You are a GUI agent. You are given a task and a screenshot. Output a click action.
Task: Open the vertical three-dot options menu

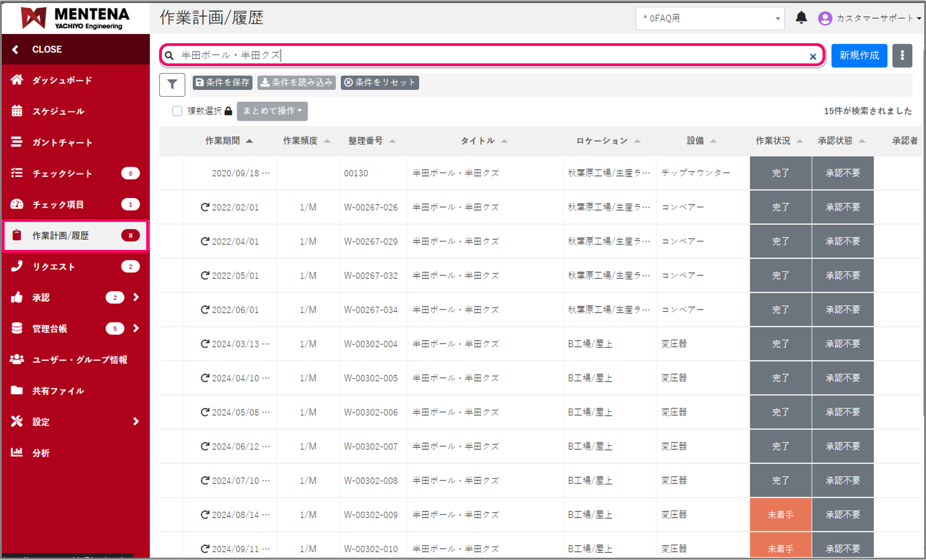tap(902, 56)
